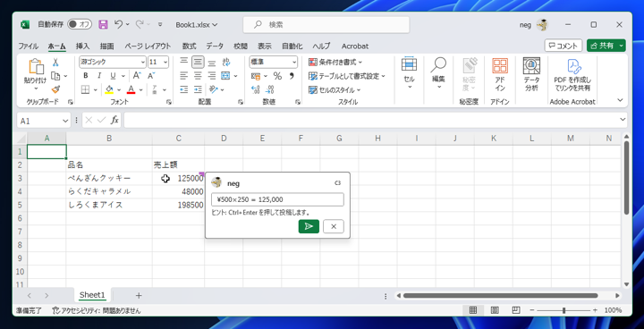Switch to Page Layout view in status bar
The width and height of the screenshot is (644, 329).
(x=495, y=310)
